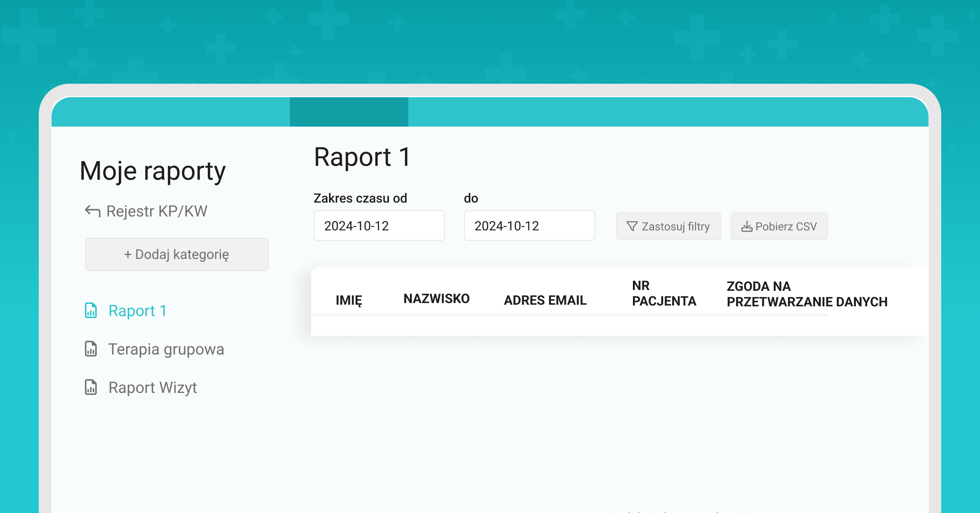This screenshot has width=980, height=513.
Task: Click the download icon in Pobierz CSV
Action: pyautogui.click(x=747, y=226)
